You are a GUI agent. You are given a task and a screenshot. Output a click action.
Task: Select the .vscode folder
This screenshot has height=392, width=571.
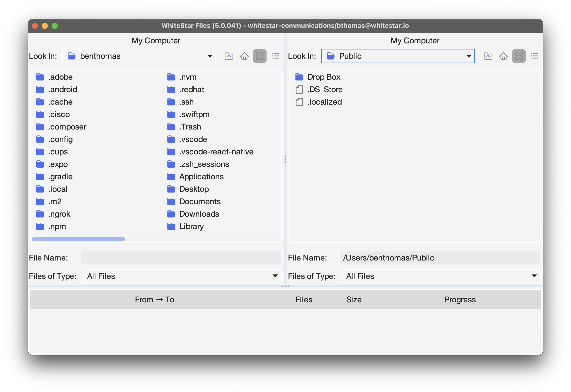pos(187,139)
